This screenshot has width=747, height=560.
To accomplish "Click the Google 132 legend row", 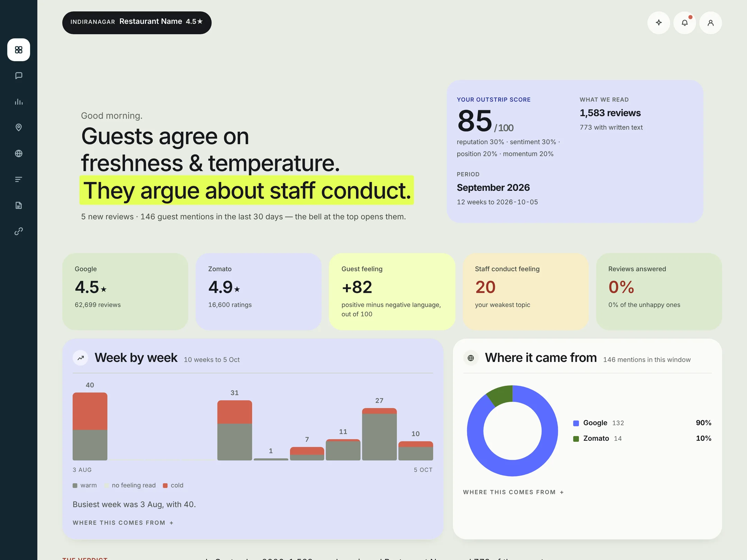I will point(642,423).
